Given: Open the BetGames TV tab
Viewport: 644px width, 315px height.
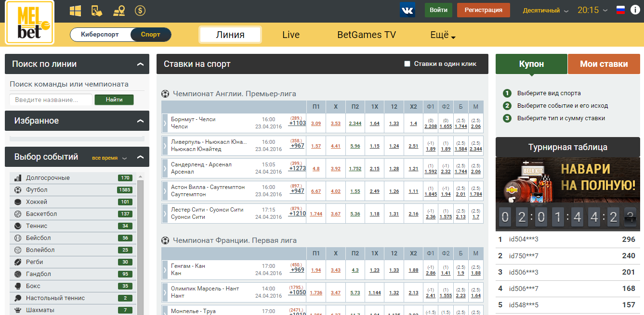Looking at the screenshot, I should (367, 35).
